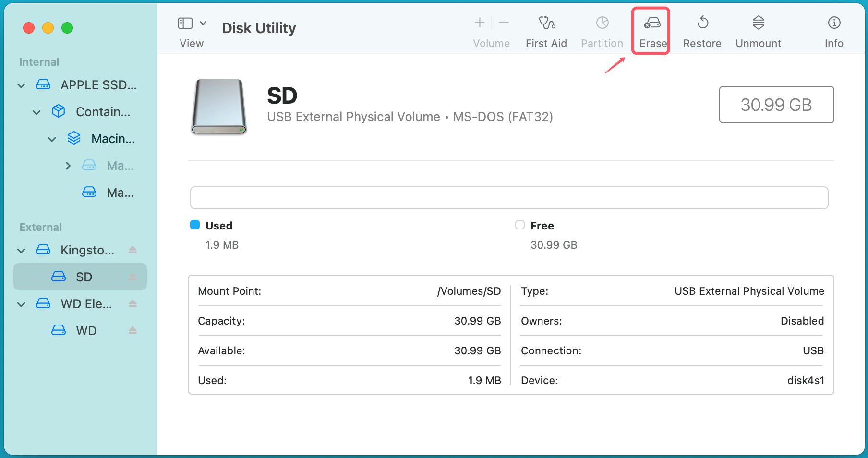This screenshot has height=458, width=868.
Task: Click the sidebar view icon next to View
Action: click(185, 22)
